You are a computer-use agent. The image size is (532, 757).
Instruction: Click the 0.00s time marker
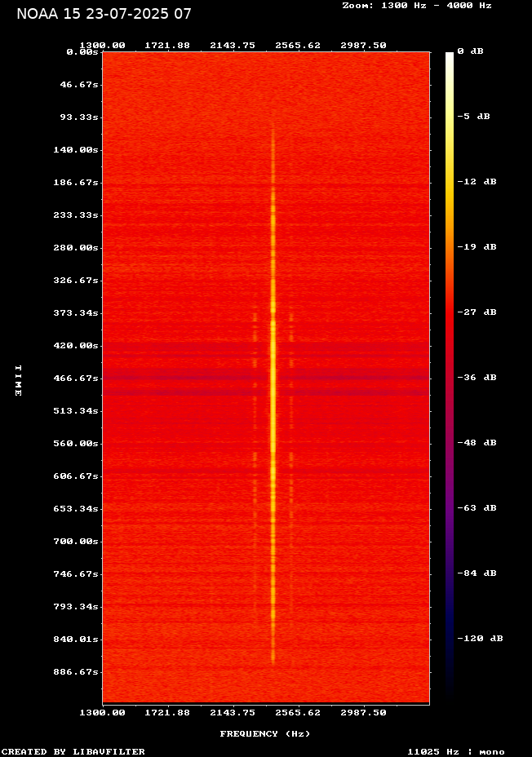tap(82, 52)
